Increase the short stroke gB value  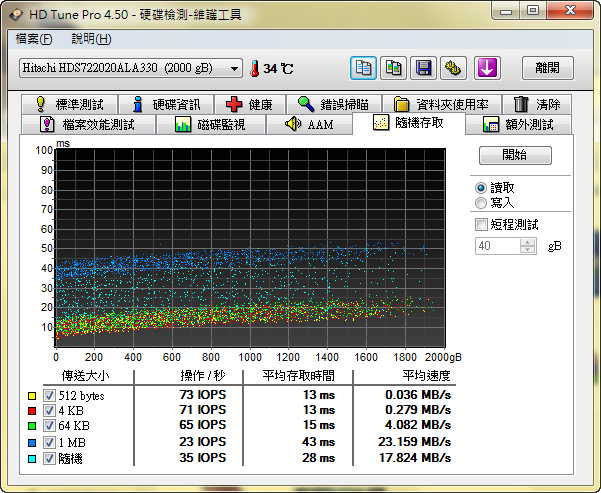(x=528, y=242)
